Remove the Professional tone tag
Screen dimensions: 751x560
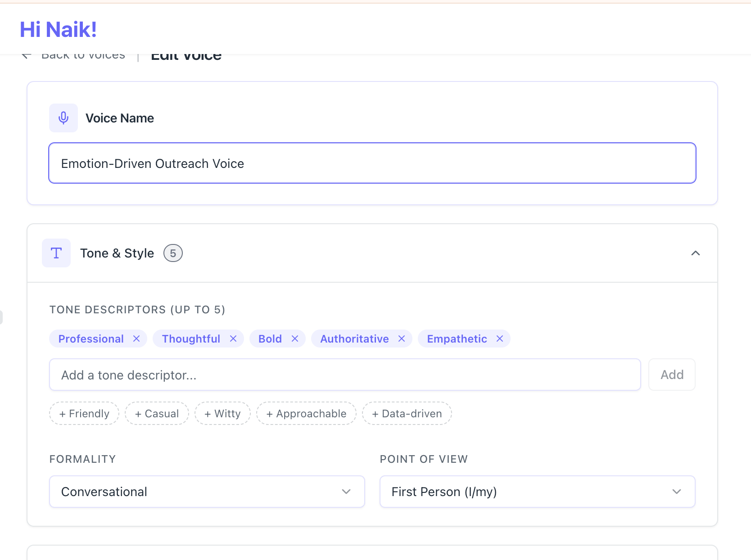click(x=136, y=339)
